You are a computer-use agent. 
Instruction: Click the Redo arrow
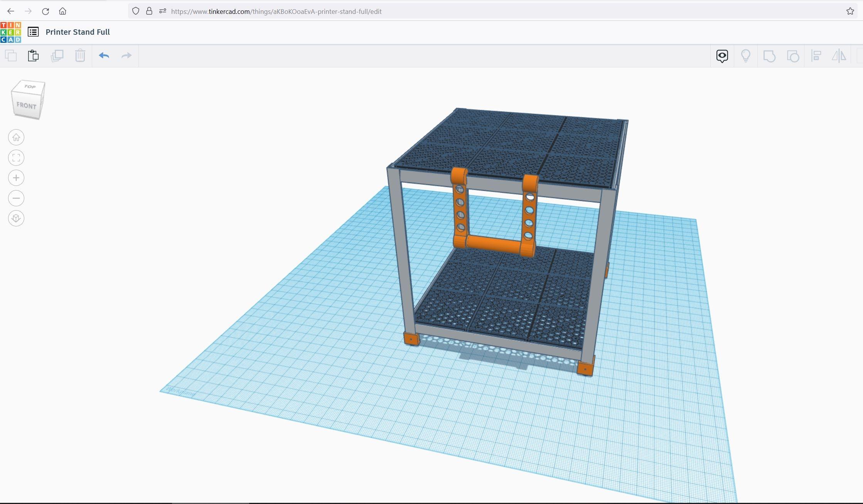[x=126, y=56]
